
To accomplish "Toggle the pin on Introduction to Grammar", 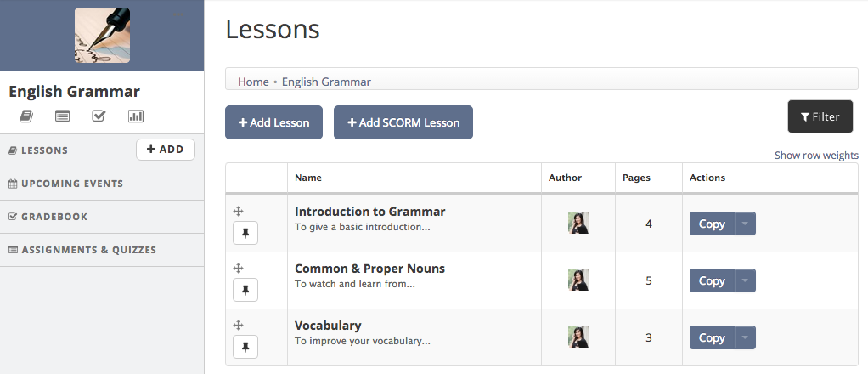I will coord(245,233).
